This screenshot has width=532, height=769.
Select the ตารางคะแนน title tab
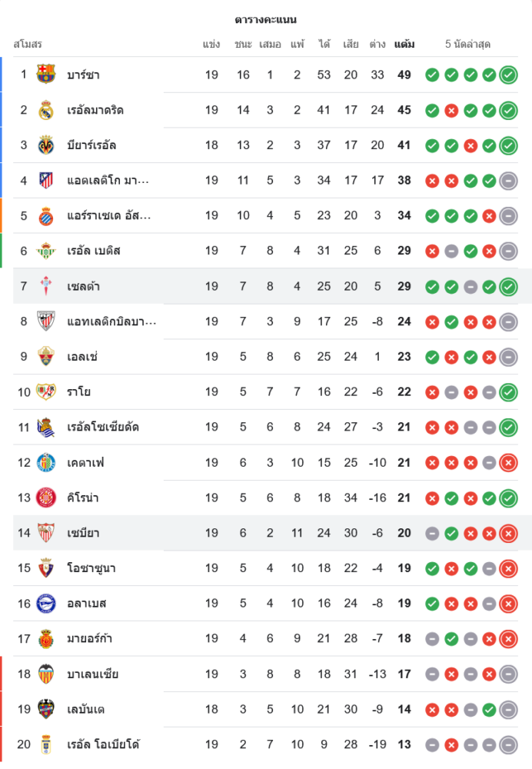[266, 19]
